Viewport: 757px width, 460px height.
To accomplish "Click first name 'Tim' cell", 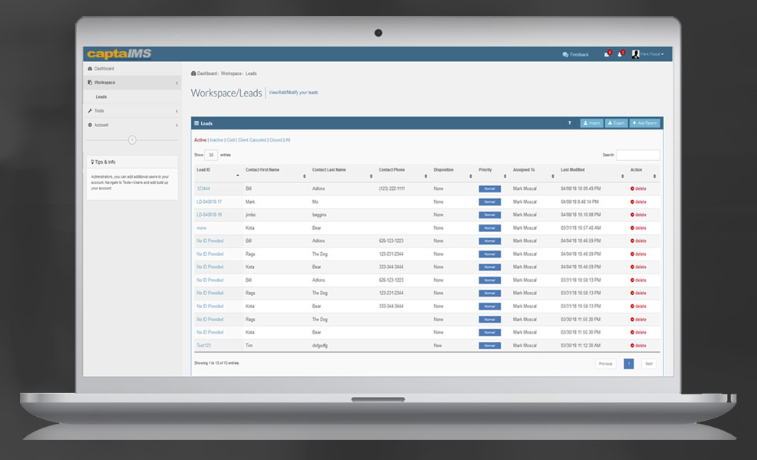I will click(249, 346).
